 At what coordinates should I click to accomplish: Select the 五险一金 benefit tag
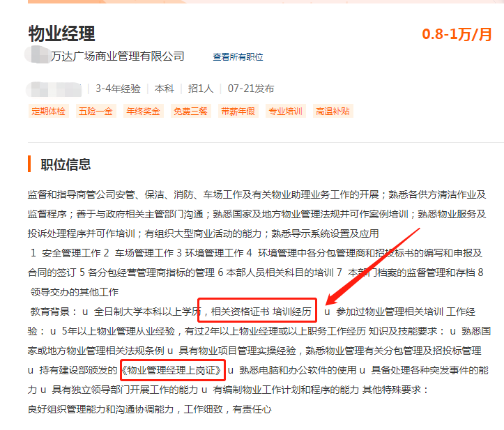click(x=96, y=112)
